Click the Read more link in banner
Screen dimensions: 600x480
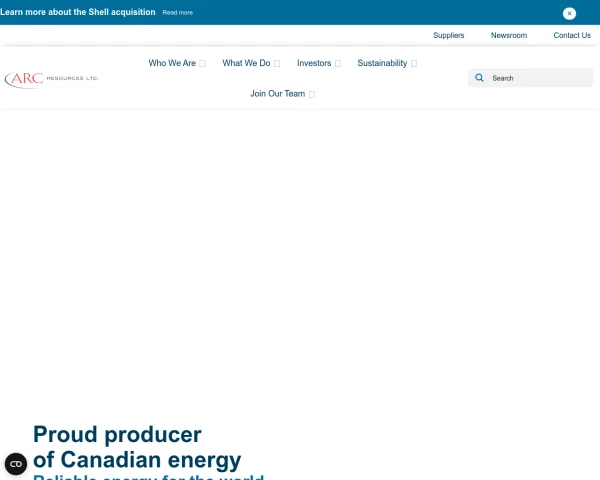[x=178, y=13]
